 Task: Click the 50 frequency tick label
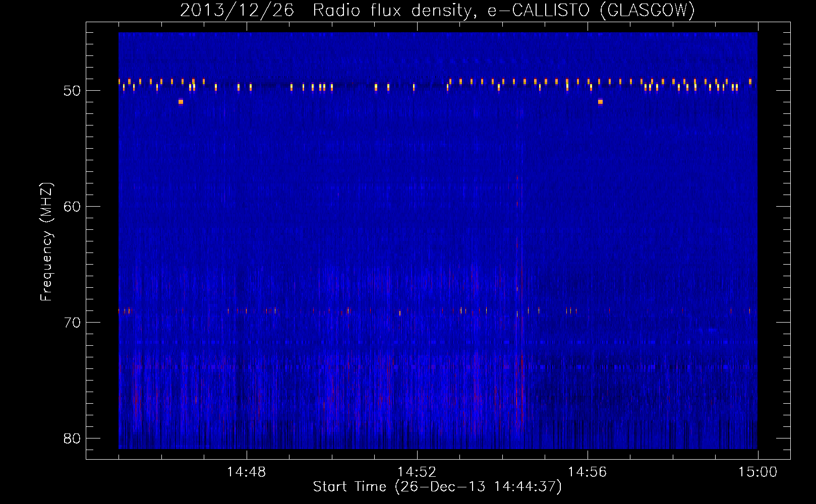pyautogui.click(x=72, y=91)
